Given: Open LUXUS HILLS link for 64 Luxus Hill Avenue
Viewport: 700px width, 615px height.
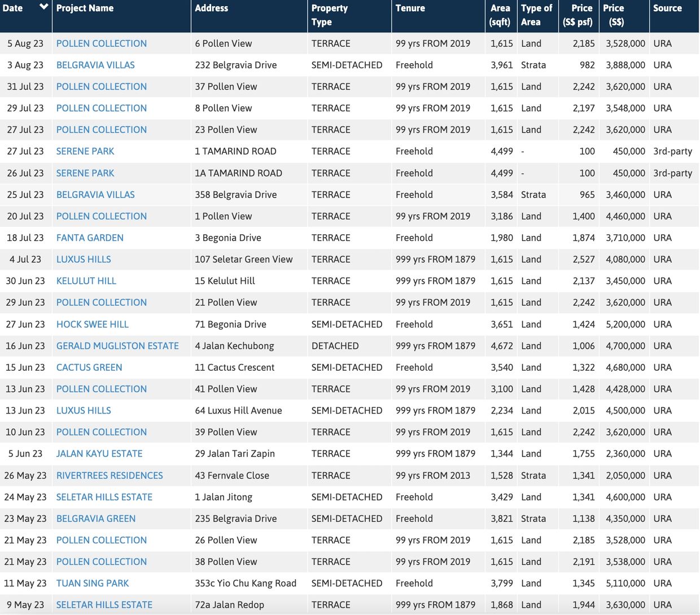Looking at the screenshot, I should click(84, 410).
